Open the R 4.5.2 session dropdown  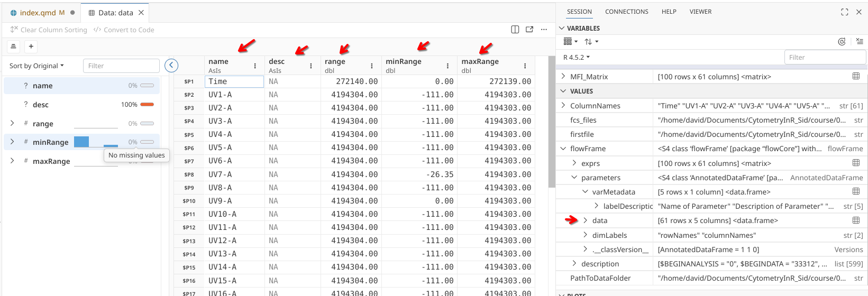click(577, 57)
